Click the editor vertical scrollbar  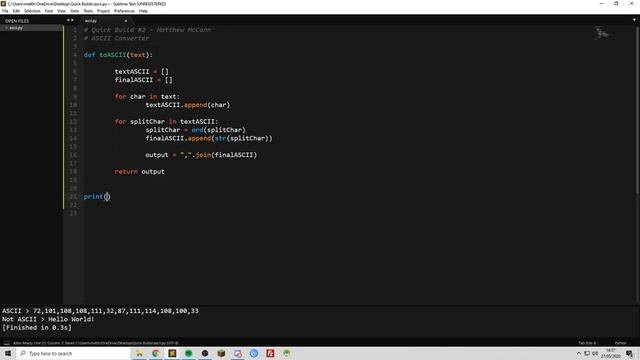click(637, 110)
